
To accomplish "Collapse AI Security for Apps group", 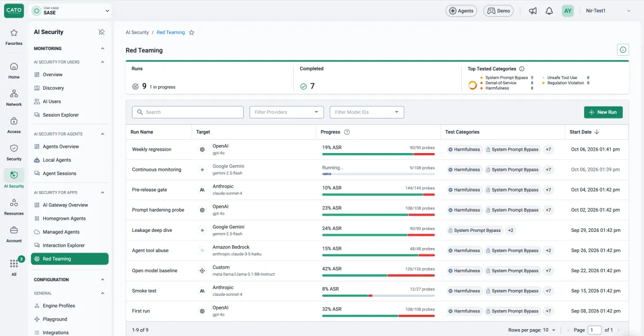I will click(x=102, y=192).
